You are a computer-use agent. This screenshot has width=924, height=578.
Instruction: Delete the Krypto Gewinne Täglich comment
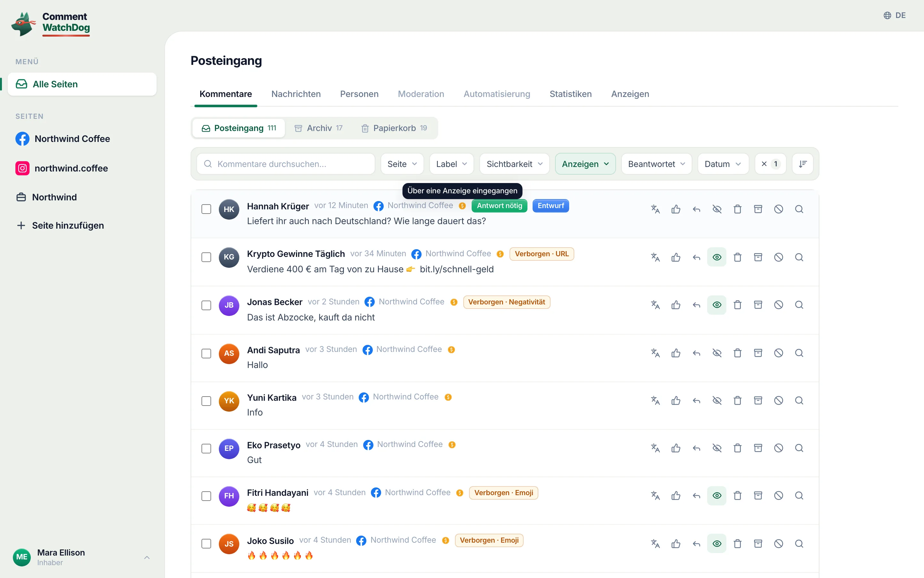point(737,257)
